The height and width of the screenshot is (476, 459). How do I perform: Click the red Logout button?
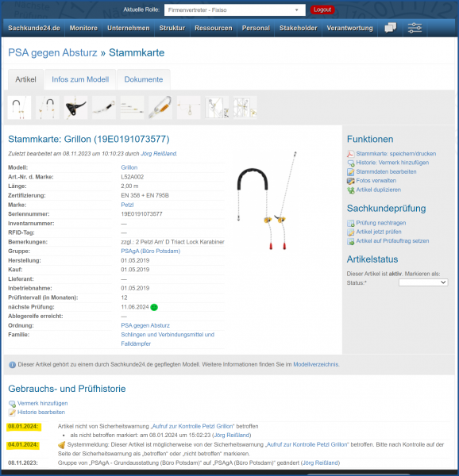pyautogui.click(x=322, y=10)
